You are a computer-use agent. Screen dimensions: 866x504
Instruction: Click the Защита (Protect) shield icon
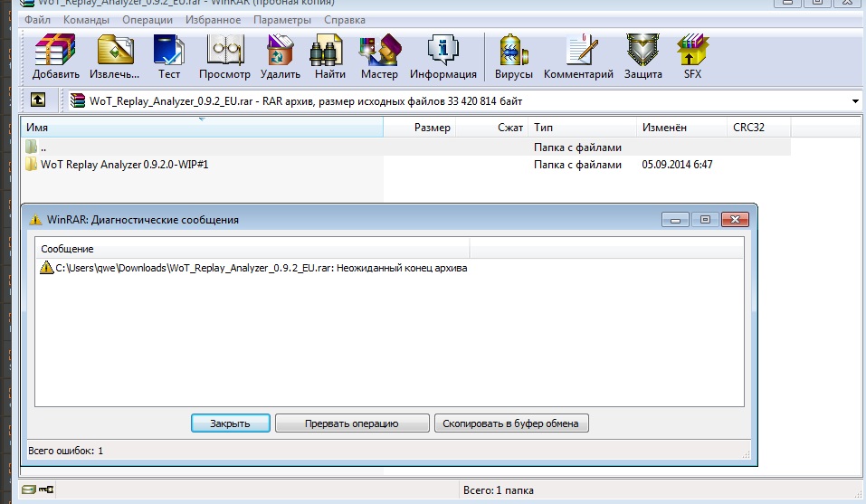(642, 56)
